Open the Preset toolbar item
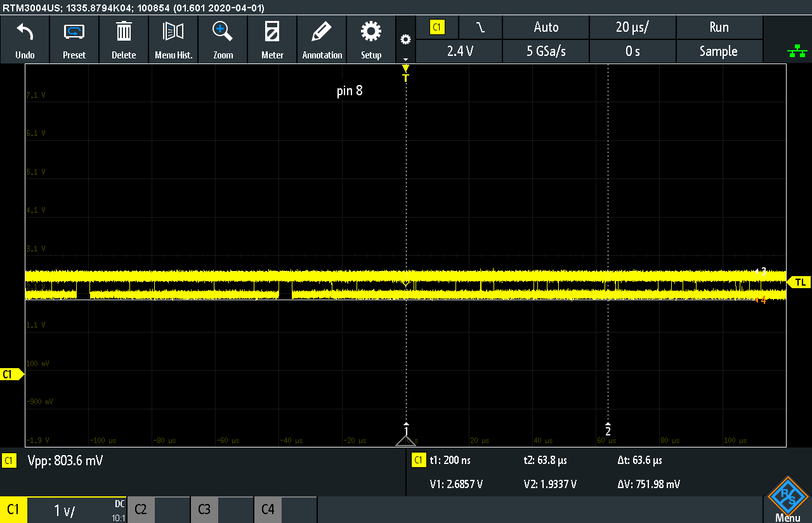The height and width of the screenshot is (523, 812). pos(74,39)
